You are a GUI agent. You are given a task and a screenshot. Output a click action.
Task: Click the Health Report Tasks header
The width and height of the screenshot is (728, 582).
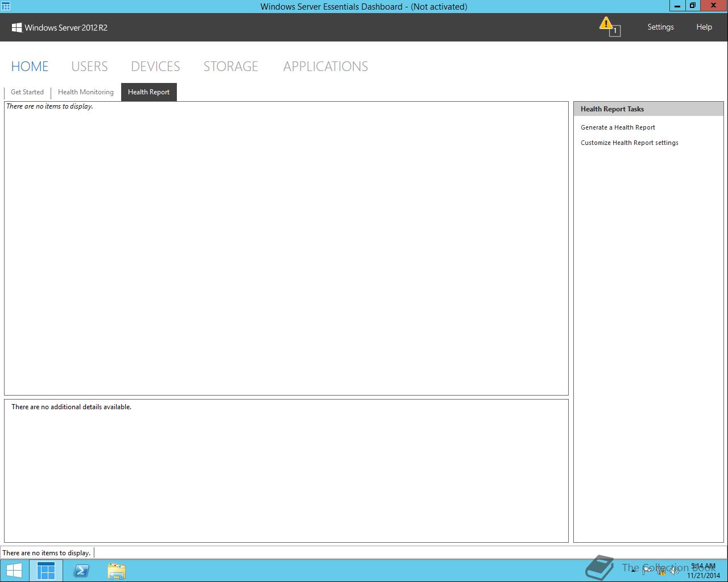[648, 109]
